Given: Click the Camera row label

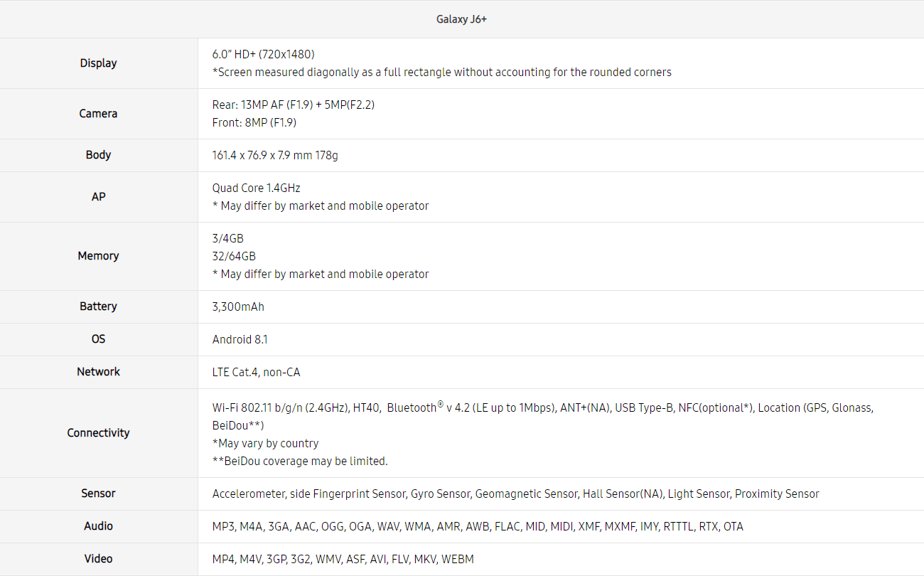Looking at the screenshot, I should [98, 114].
